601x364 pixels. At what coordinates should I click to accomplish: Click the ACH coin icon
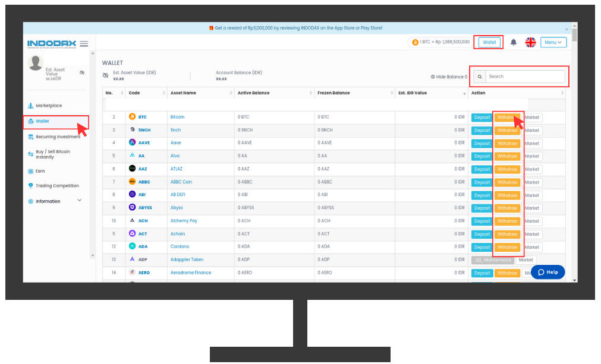pyautogui.click(x=132, y=220)
